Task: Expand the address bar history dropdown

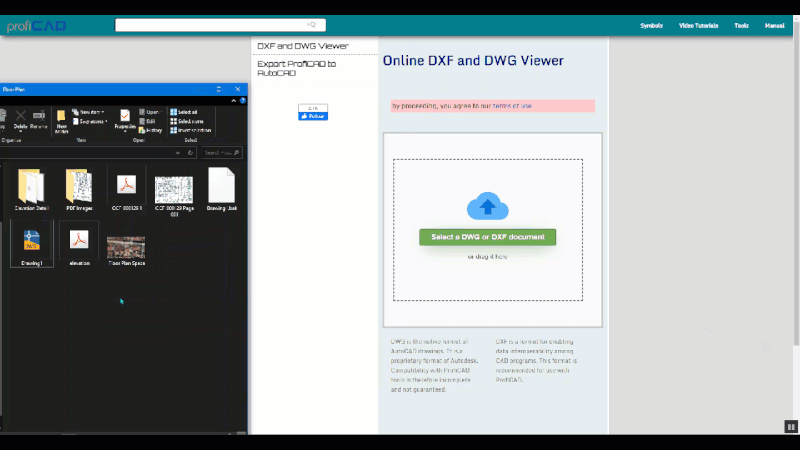Action: click(x=177, y=153)
